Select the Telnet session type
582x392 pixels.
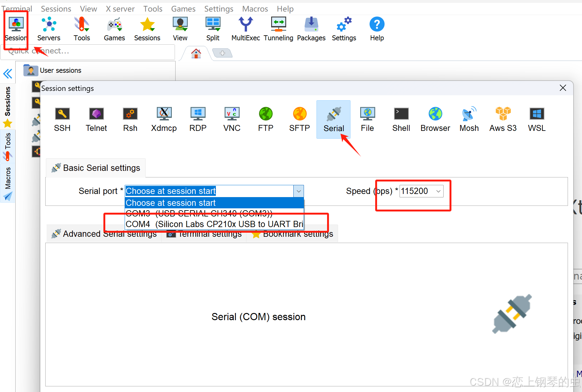click(x=96, y=119)
